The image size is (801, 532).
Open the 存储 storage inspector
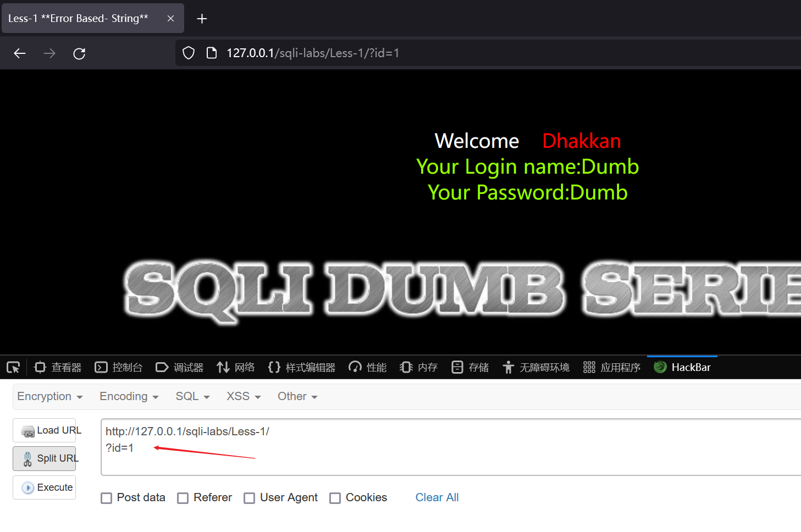coord(469,367)
